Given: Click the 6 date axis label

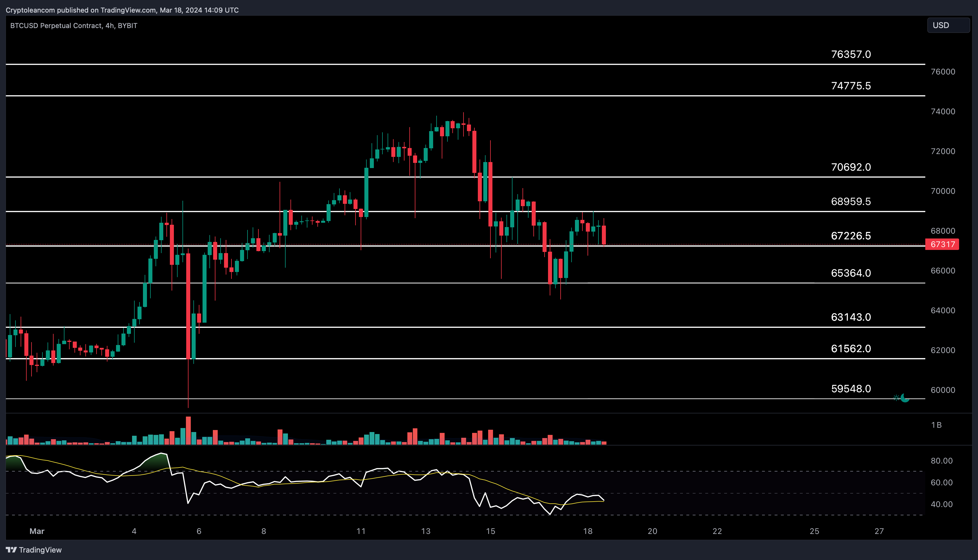Looking at the screenshot, I should pos(199,531).
